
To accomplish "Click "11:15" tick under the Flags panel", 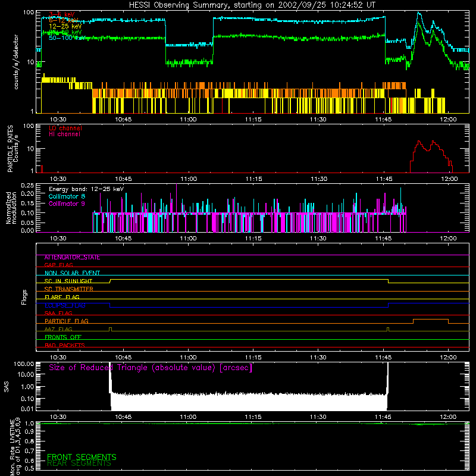I will coord(253,358).
